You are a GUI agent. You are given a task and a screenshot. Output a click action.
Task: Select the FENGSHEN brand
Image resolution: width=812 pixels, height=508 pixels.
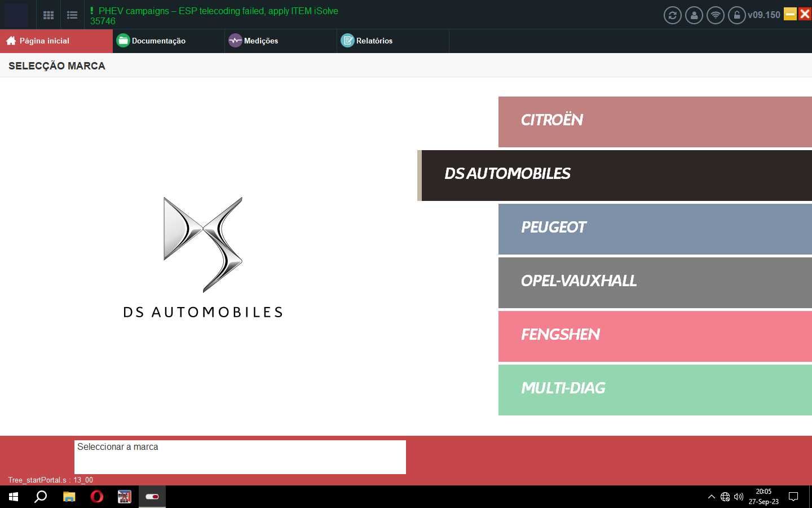(x=655, y=336)
